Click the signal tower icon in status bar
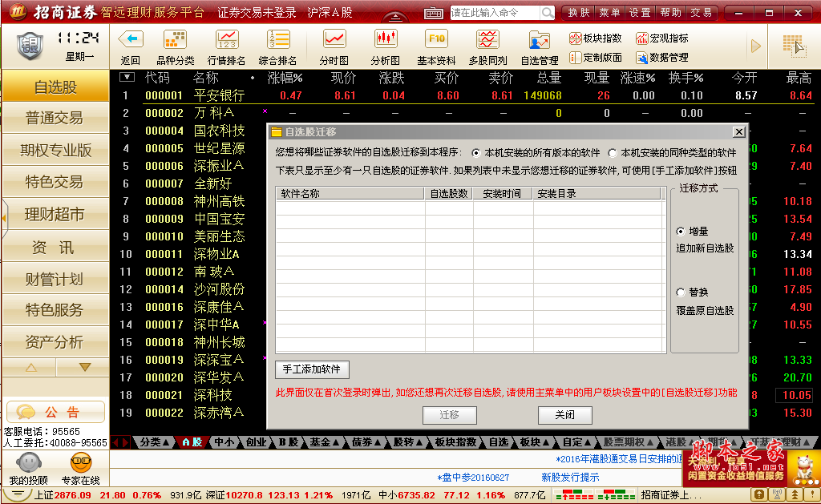This screenshot has height=504, width=821. (x=777, y=494)
